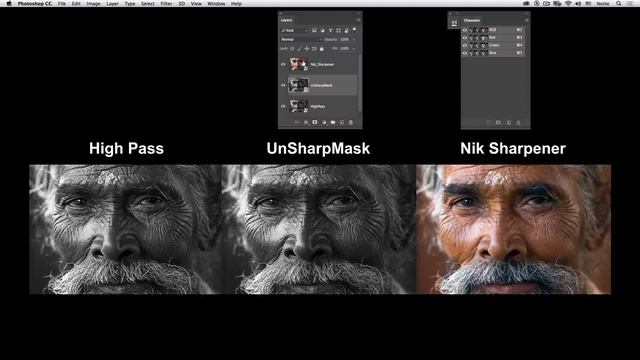Open the Layer menu
This screenshot has width=640, height=360.
click(112, 4)
